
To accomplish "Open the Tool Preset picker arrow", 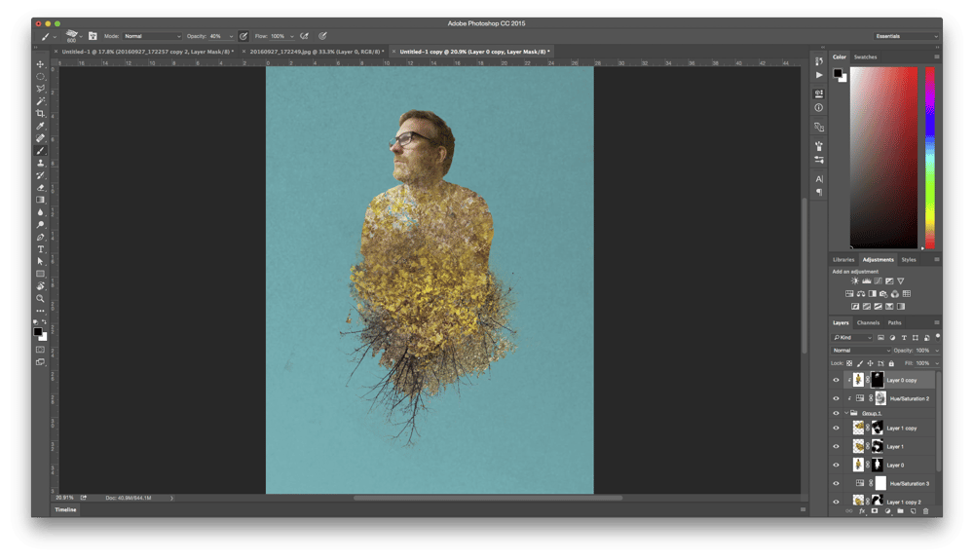I will [x=55, y=37].
